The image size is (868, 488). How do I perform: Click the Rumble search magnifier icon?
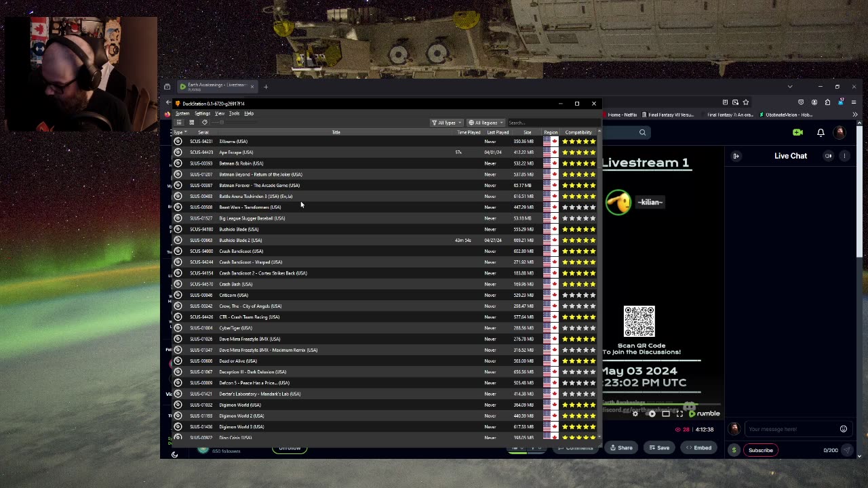click(642, 132)
